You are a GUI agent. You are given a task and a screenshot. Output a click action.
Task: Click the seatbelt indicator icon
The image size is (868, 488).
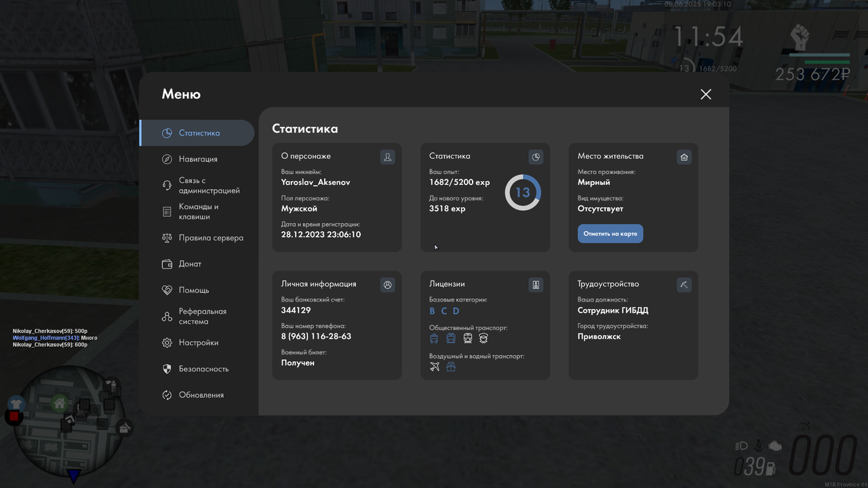[758, 446]
